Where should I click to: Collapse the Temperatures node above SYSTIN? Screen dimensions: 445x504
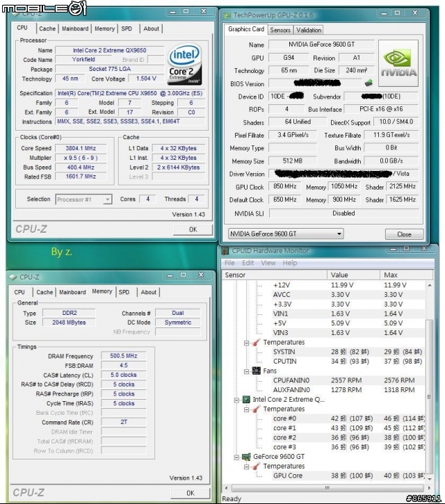(x=246, y=343)
